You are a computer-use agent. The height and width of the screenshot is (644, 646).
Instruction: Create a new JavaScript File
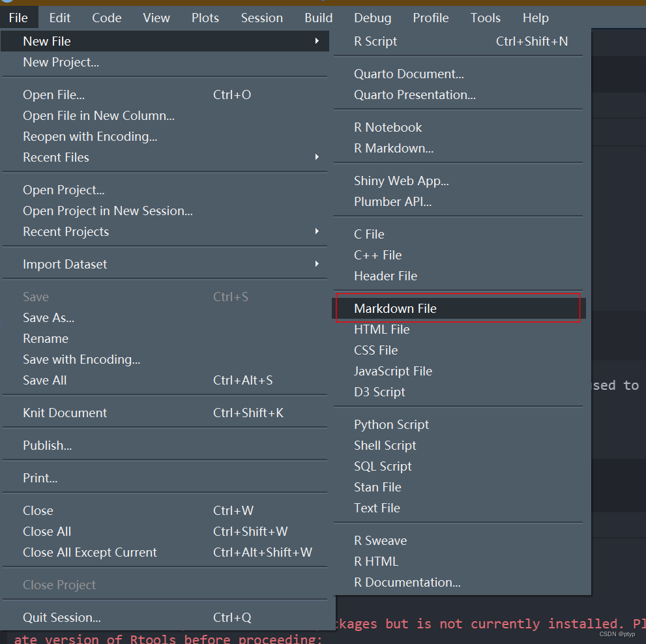tap(458, 371)
